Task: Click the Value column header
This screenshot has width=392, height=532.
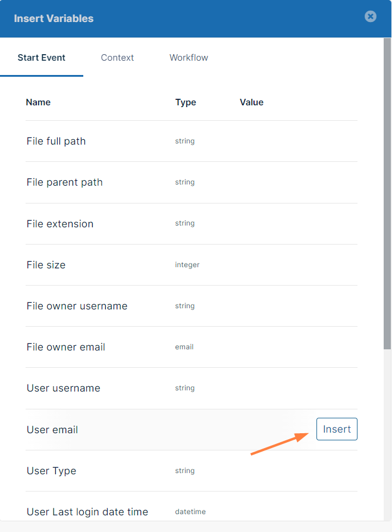Action: click(252, 102)
